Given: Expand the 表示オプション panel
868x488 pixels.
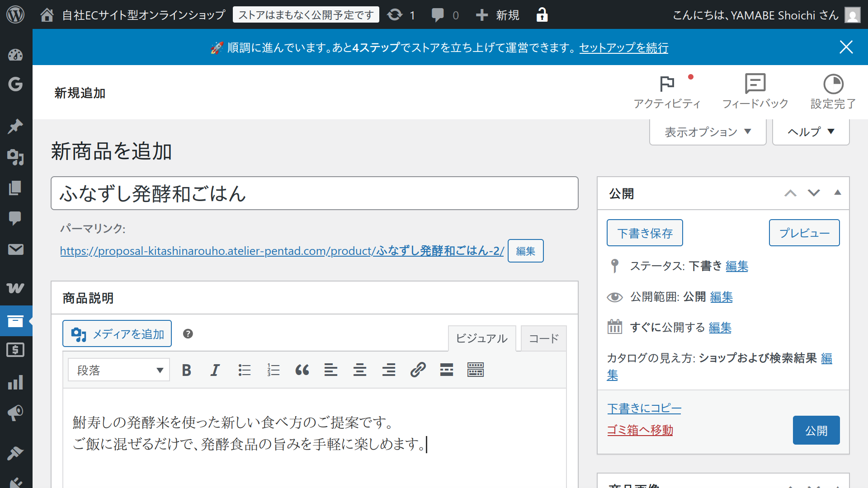Looking at the screenshot, I should pos(707,131).
